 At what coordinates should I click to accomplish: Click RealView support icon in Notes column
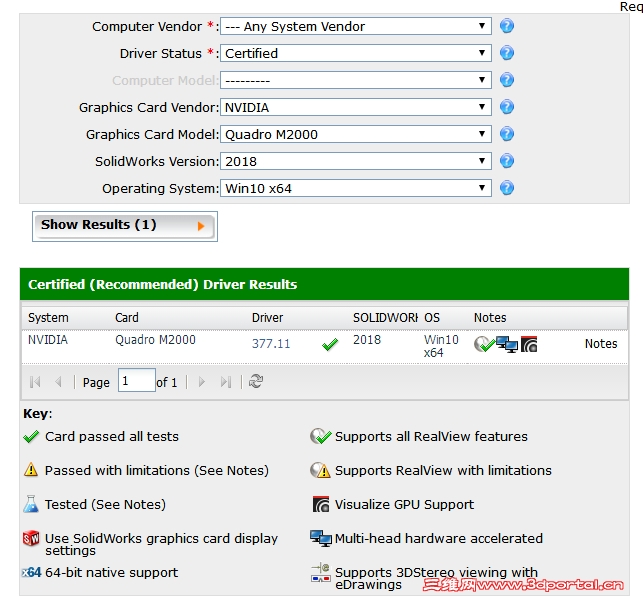point(484,344)
